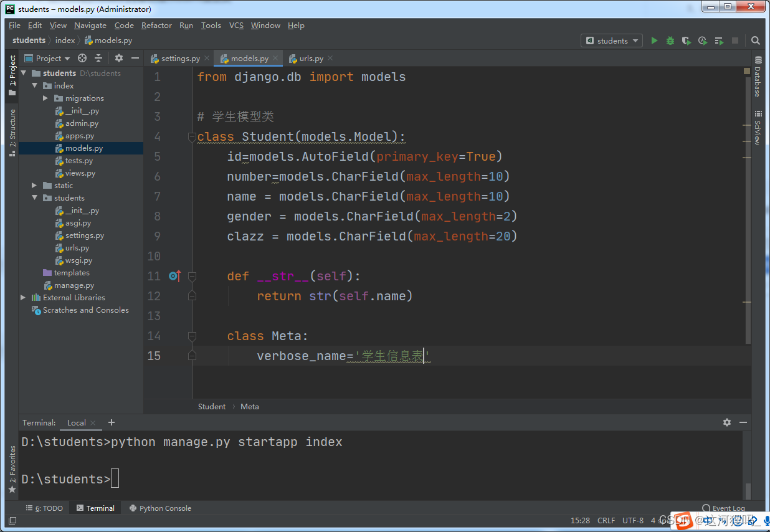Viewport: 770px width, 532px height.
Task: Click the Meta breadcrumb below editor
Action: (x=250, y=406)
